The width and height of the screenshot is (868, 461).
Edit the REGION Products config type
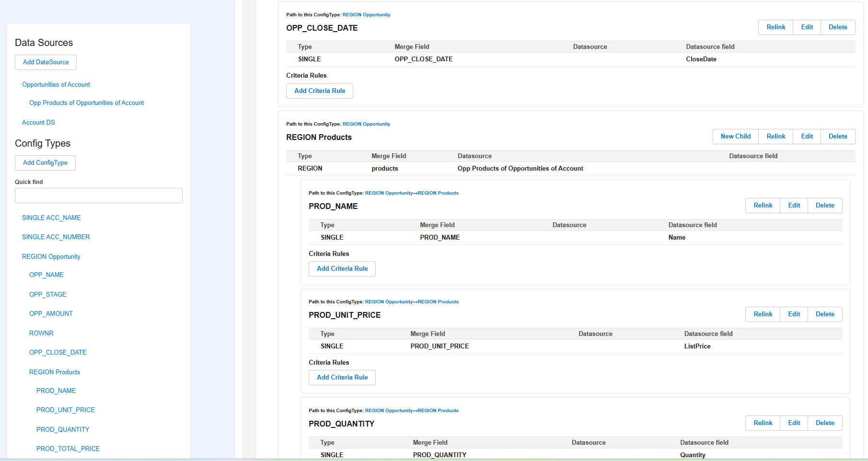coord(807,137)
